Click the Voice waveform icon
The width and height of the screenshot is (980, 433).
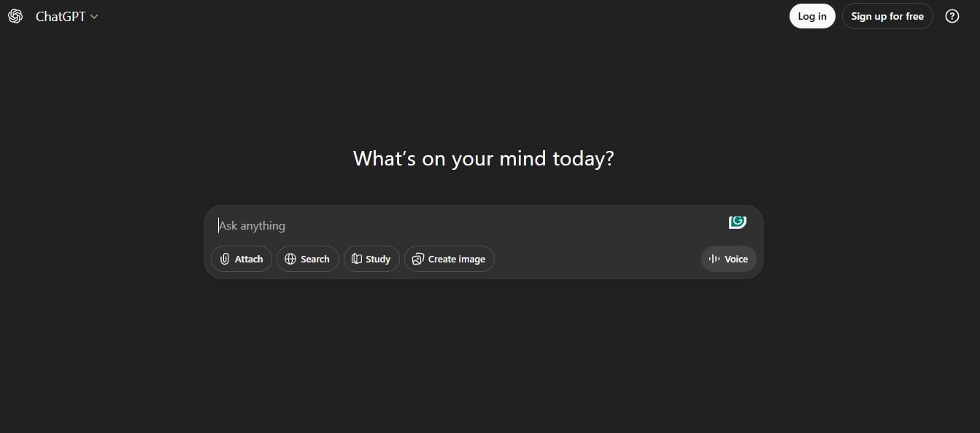point(714,259)
